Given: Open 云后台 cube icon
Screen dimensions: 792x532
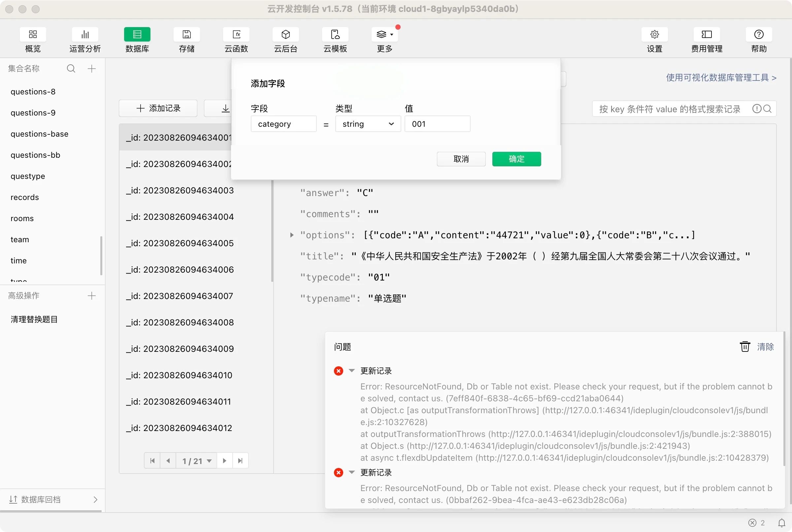Looking at the screenshot, I should pos(285,34).
